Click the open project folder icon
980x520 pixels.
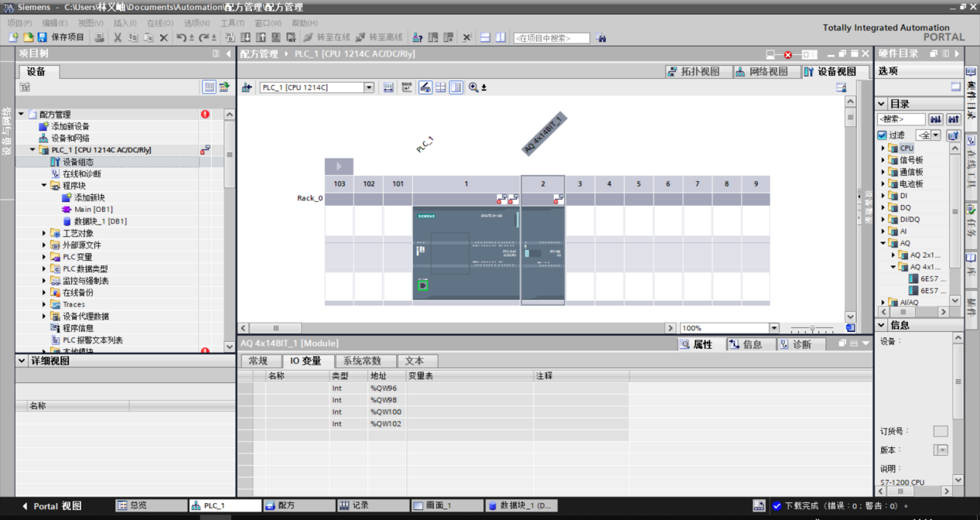click(x=28, y=37)
